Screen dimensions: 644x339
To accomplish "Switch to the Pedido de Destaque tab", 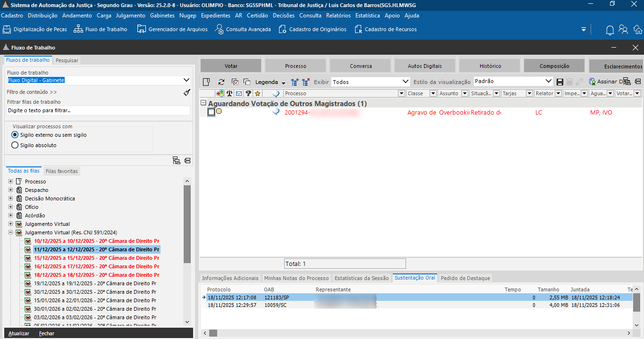I will coord(465,278).
